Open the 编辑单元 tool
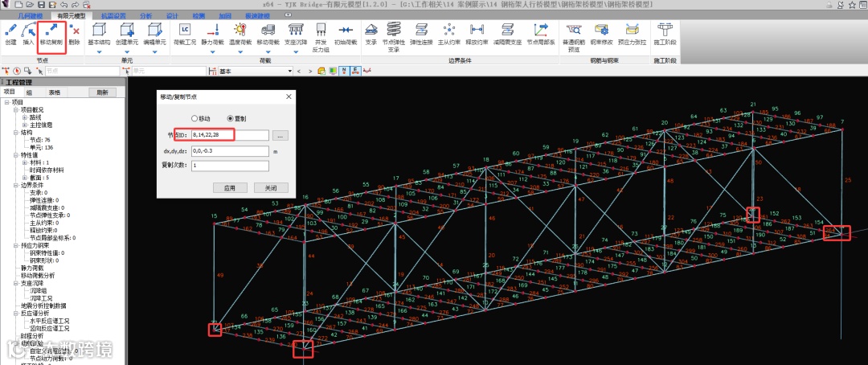Screen dimensions: 868x365 154,33
